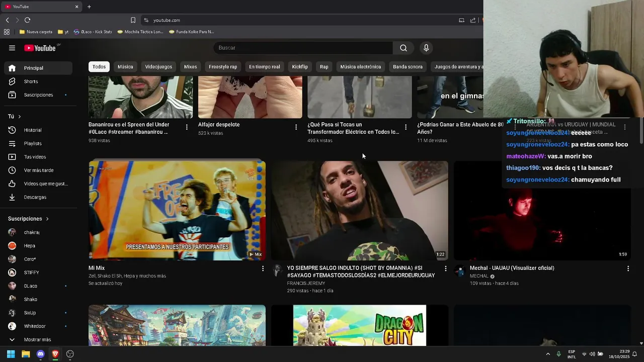The height and width of the screenshot is (362, 644).
Task: Open options for Mechal UAUAU video
Action: point(628,268)
